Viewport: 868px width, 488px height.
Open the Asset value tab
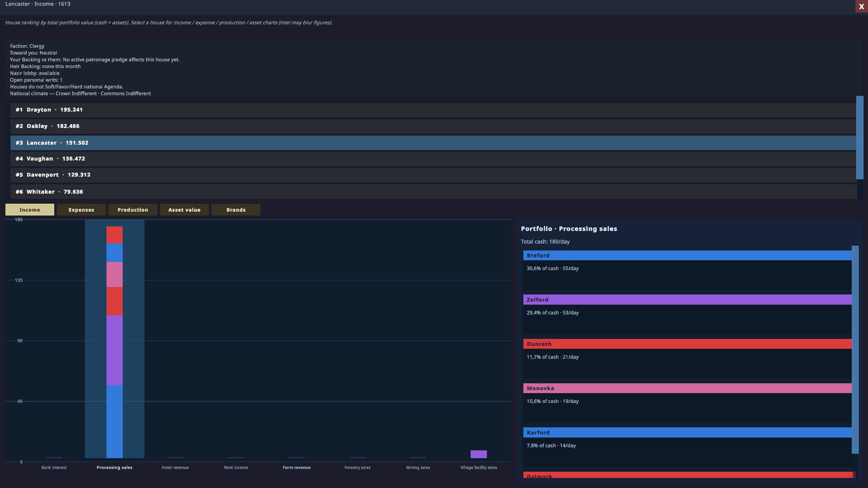(x=184, y=210)
